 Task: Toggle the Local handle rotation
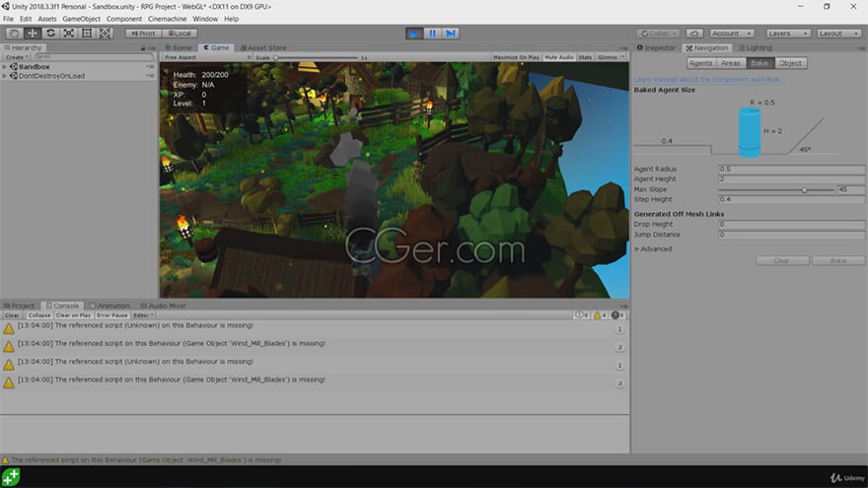tap(180, 34)
